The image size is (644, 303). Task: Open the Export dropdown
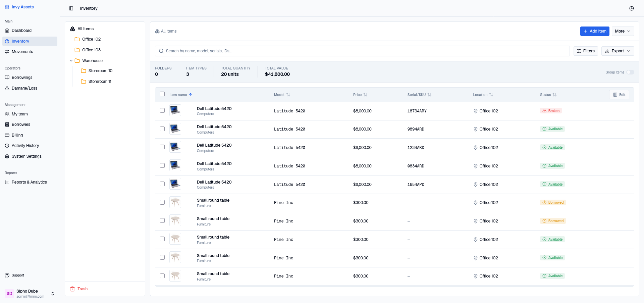point(618,51)
